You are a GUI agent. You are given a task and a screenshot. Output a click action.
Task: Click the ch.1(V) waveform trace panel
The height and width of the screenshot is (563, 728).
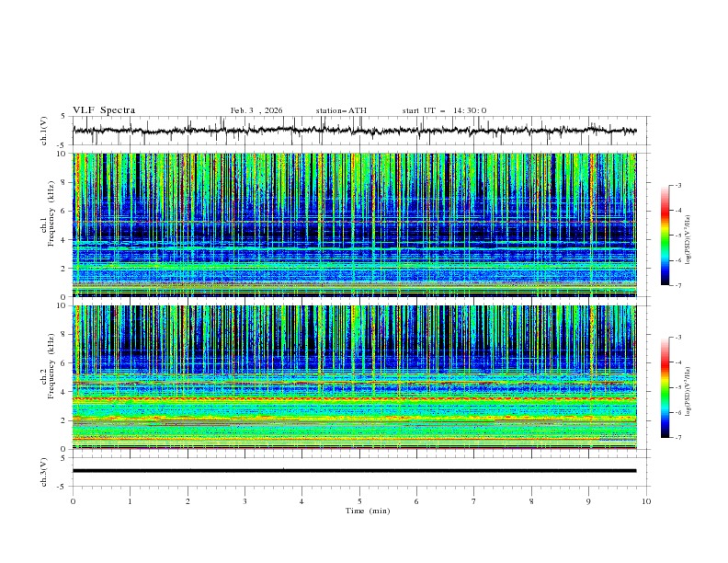(358, 131)
